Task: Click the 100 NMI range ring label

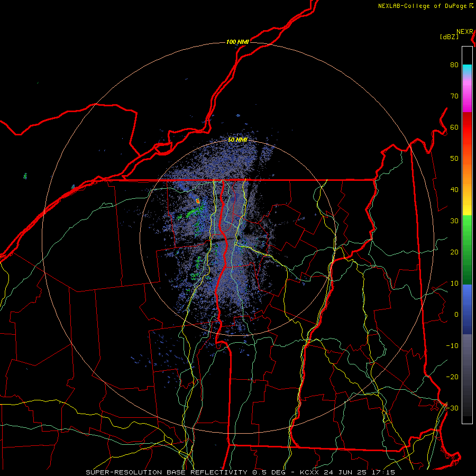Action: click(237, 42)
